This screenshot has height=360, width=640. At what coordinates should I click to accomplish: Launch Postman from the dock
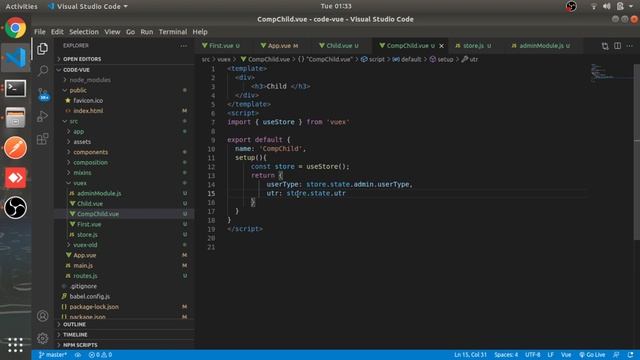[x=16, y=147]
